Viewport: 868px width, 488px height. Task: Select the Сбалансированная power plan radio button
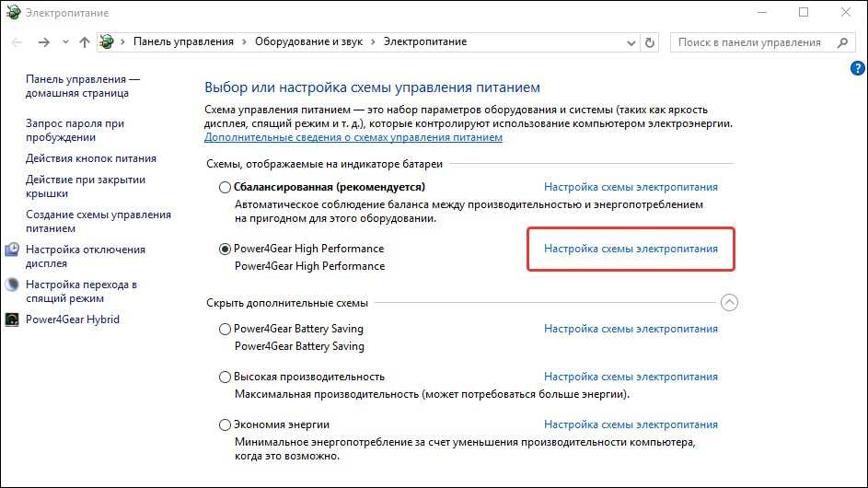pos(226,187)
